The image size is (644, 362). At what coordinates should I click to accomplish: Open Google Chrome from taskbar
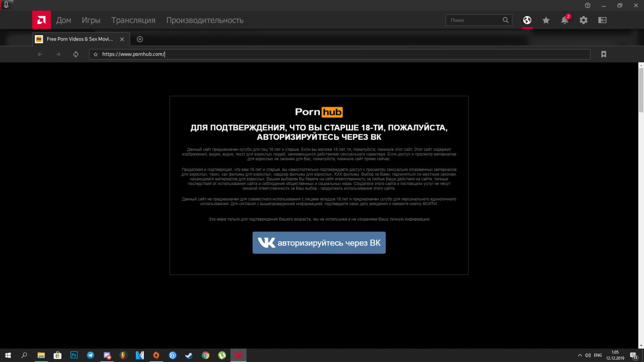pos(205,355)
